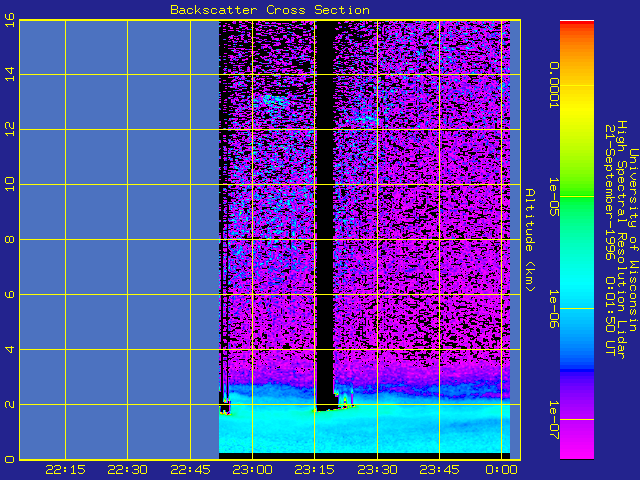Click the 23:30 time axis label
Screen dimensions: 640x480
point(377,470)
